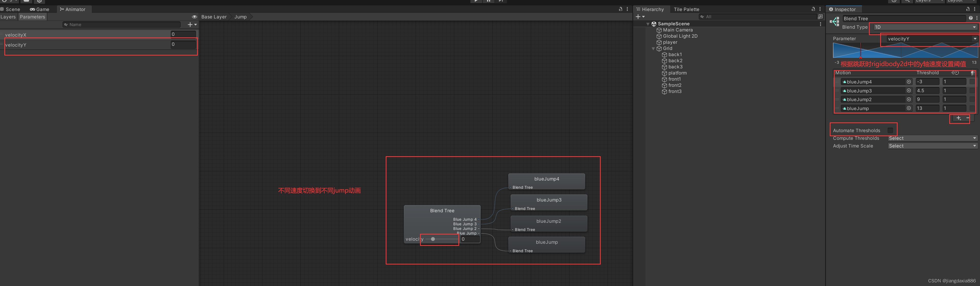Click the Hierarchy search scope icon
This screenshot has width=980, height=286.
pos(820,17)
